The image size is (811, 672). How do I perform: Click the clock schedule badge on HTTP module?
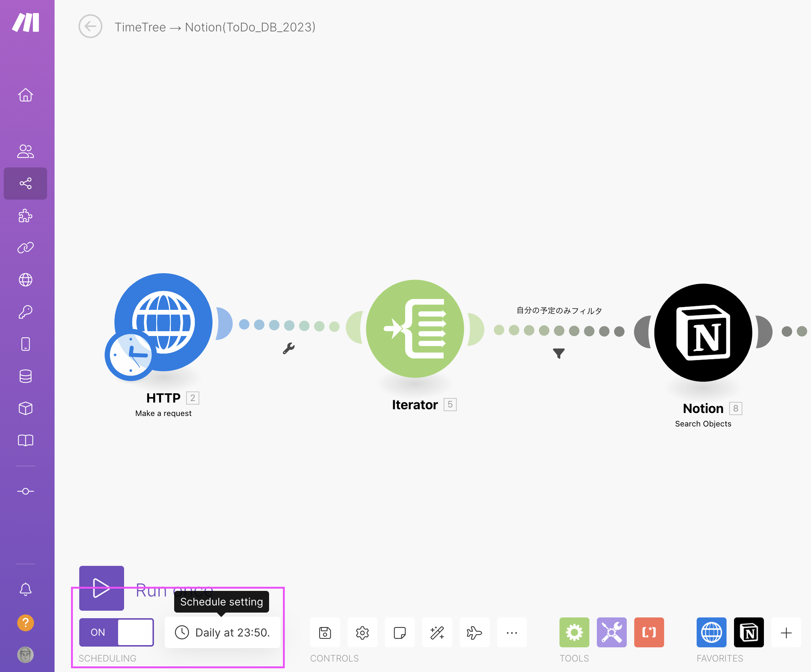point(130,355)
